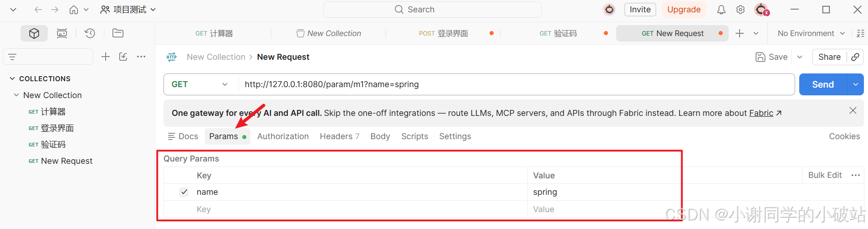Click the HTTP request type icon
868x229 pixels.
tap(172, 57)
